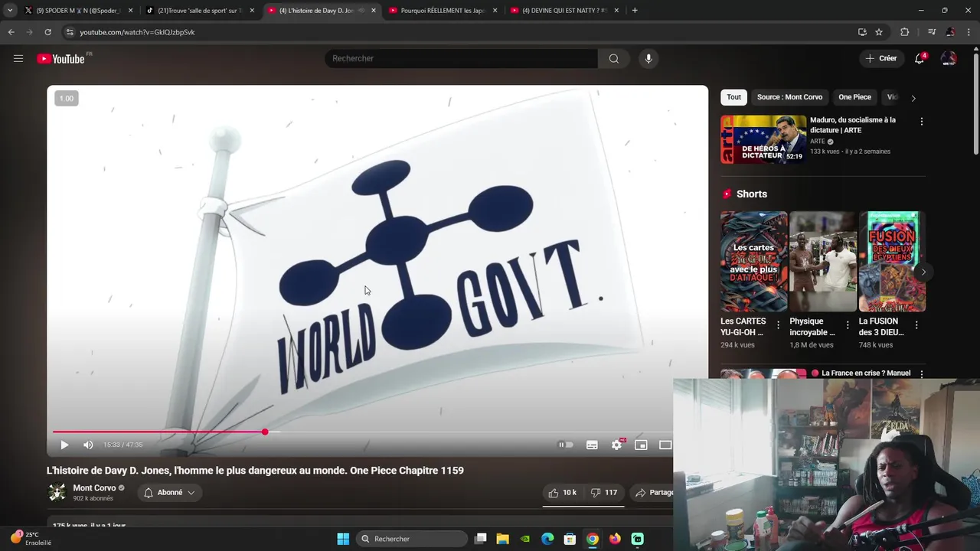
Task: Open the Chrome extensions puzzle icon
Action: [905, 32]
